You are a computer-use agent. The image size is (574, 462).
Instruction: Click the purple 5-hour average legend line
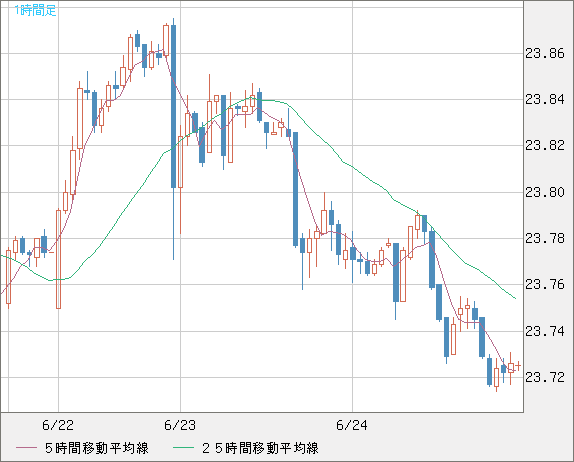(26, 448)
